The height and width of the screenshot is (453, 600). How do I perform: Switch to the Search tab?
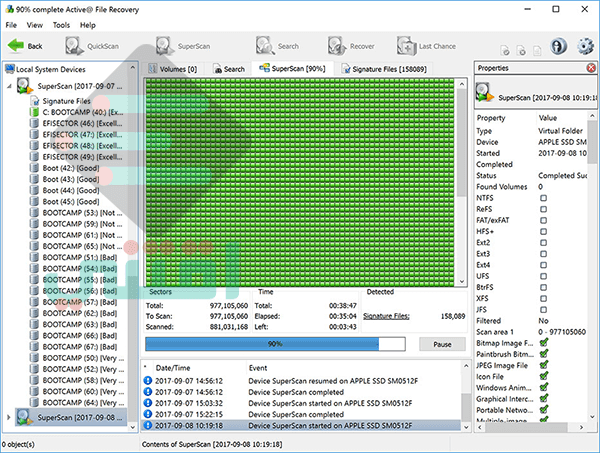229,69
